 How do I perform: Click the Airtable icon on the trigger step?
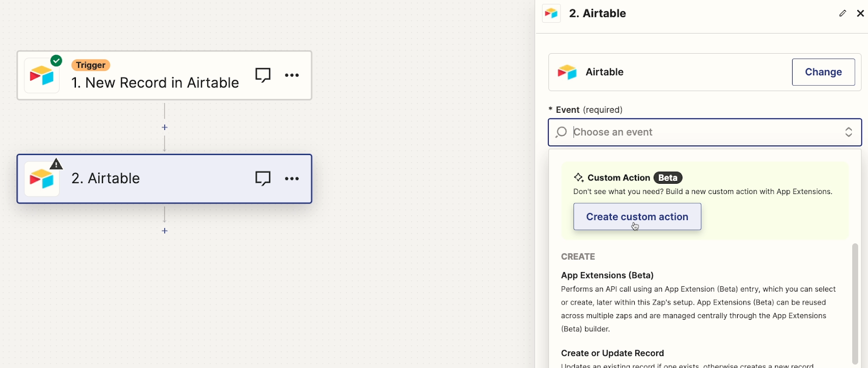[x=42, y=76]
